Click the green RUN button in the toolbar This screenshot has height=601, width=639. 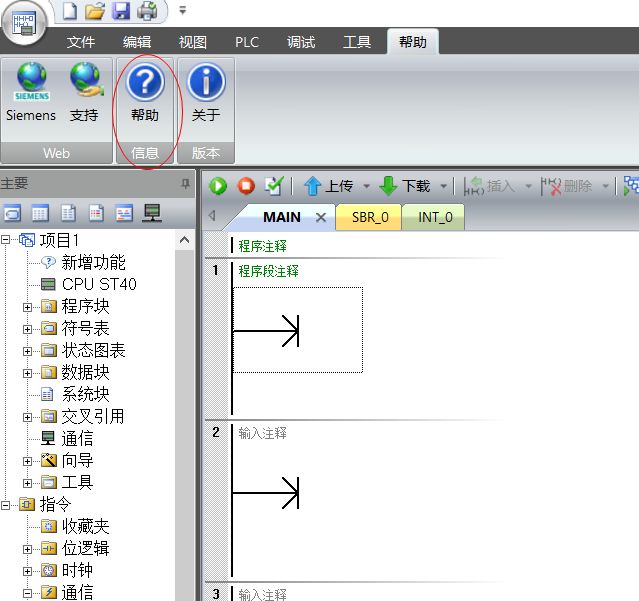pyautogui.click(x=218, y=186)
